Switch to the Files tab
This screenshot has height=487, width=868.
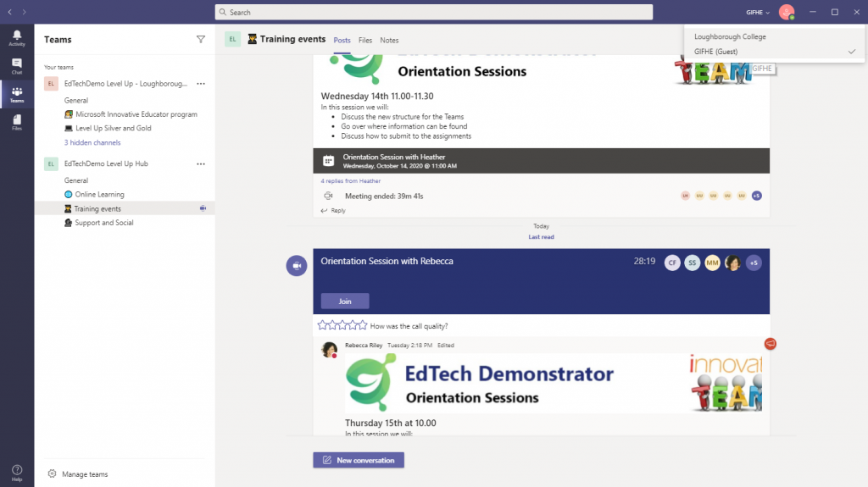(x=364, y=41)
